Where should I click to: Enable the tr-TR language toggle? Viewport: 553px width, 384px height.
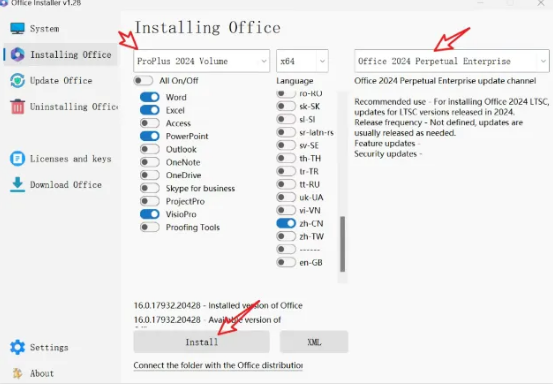click(x=286, y=171)
